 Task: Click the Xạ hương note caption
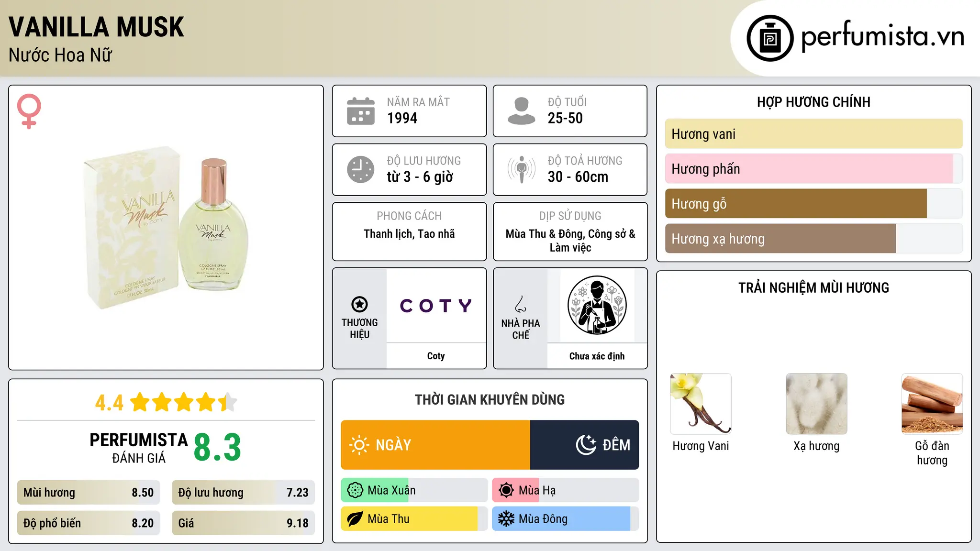(x=816, y=446)
